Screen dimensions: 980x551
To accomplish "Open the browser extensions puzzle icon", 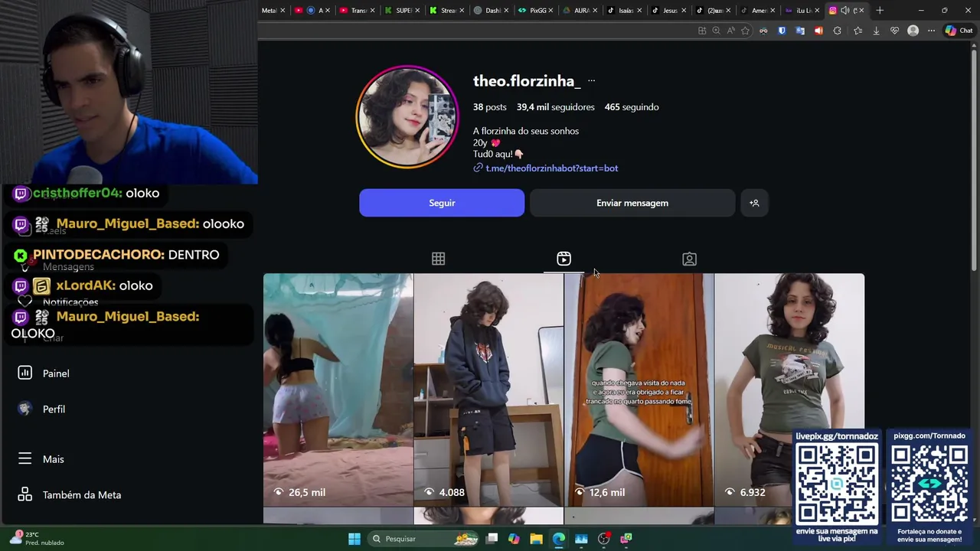I will (837, 31).
